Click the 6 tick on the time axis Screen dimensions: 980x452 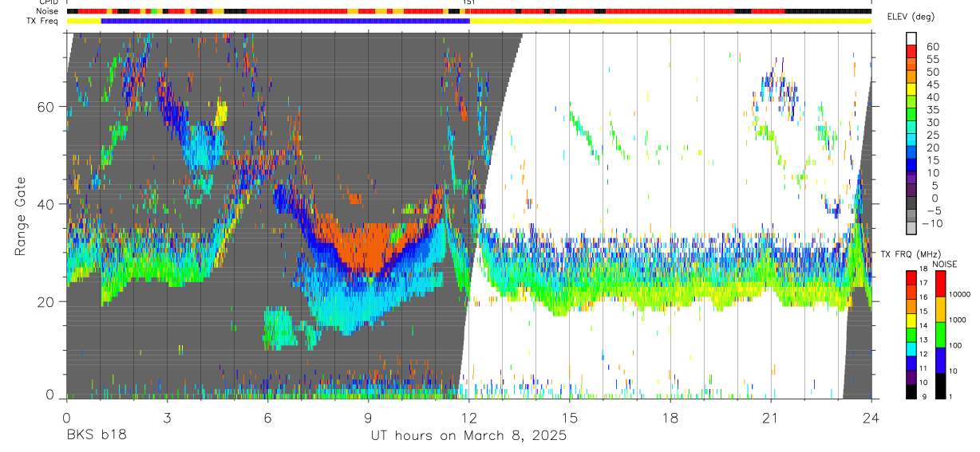tap(267, 417)
